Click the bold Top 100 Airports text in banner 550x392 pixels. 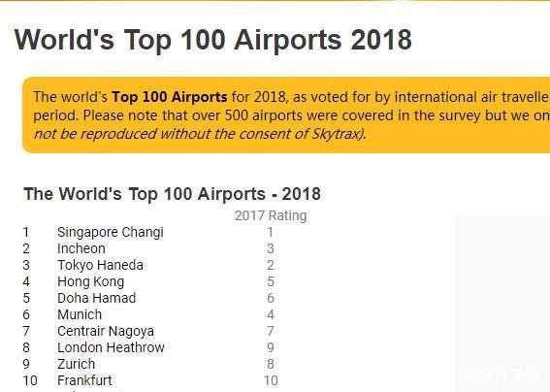(x=170, y=97)
